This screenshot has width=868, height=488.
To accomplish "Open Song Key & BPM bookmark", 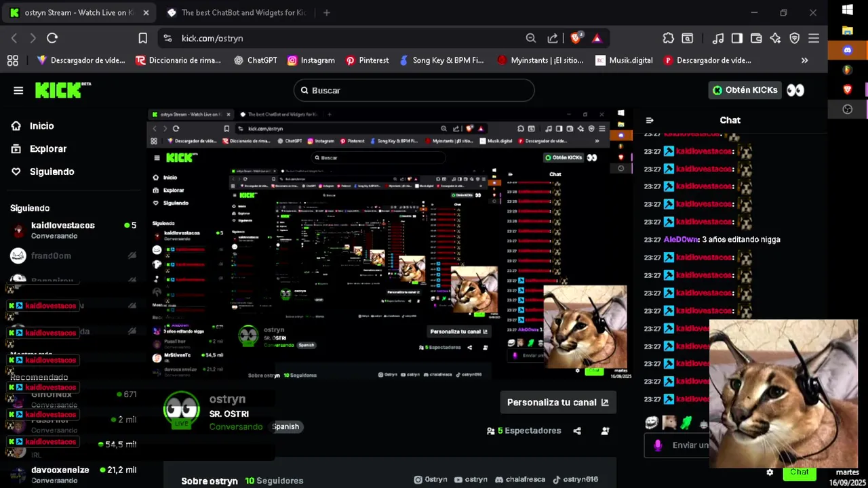I will coord(442,60).
